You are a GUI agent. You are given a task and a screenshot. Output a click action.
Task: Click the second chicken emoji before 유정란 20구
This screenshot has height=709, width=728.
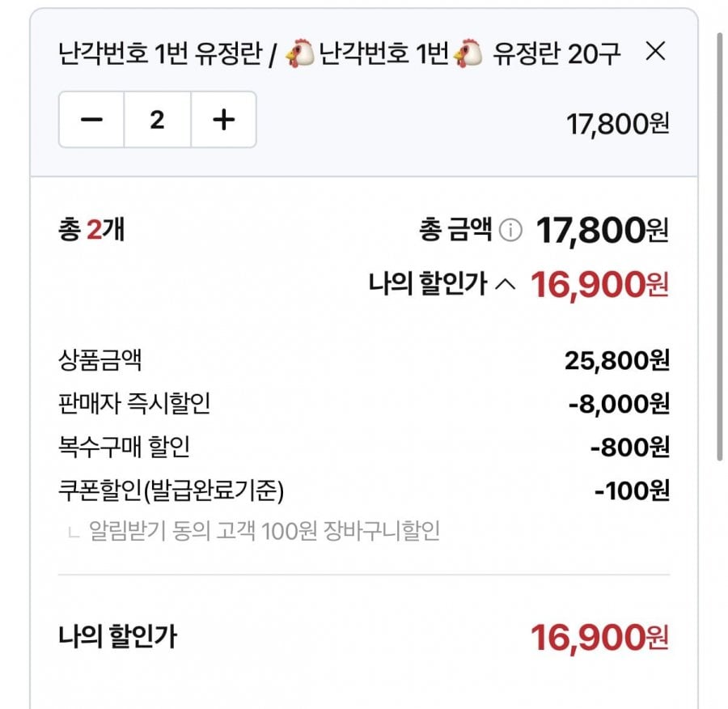[468, 53]
